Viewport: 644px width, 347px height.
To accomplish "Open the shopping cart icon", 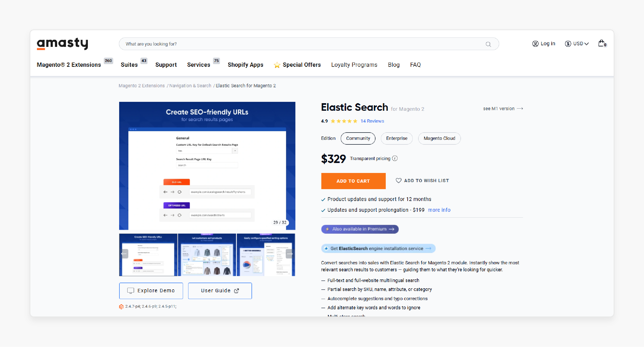I will pyautogui.click(x=602, y=43).
